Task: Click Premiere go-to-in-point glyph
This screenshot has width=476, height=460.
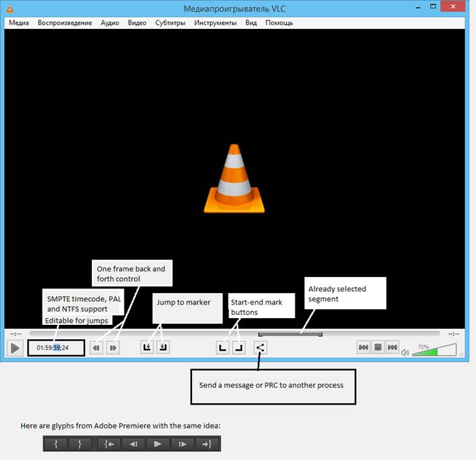Action: [x=110, y=444]
